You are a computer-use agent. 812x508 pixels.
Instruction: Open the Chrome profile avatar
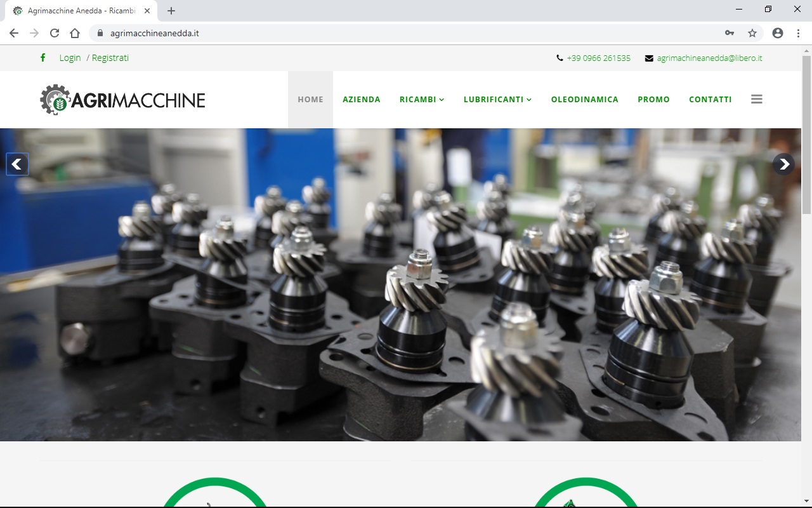click(778, 33)
